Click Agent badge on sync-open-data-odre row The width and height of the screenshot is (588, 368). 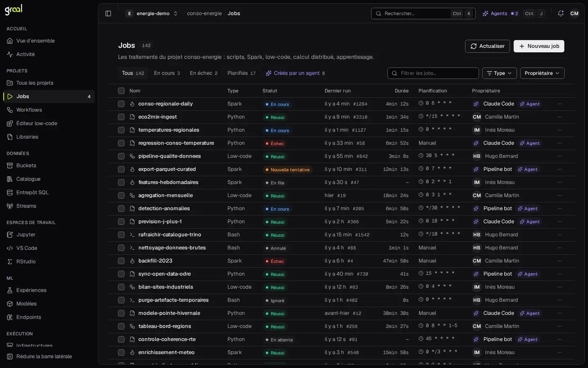[x=528, y=274]
